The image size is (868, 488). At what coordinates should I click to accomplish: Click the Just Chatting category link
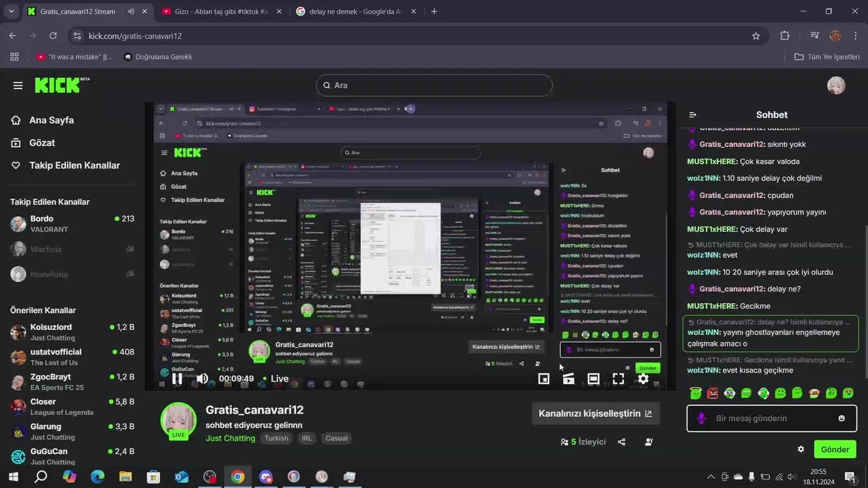tap(231, 439)
